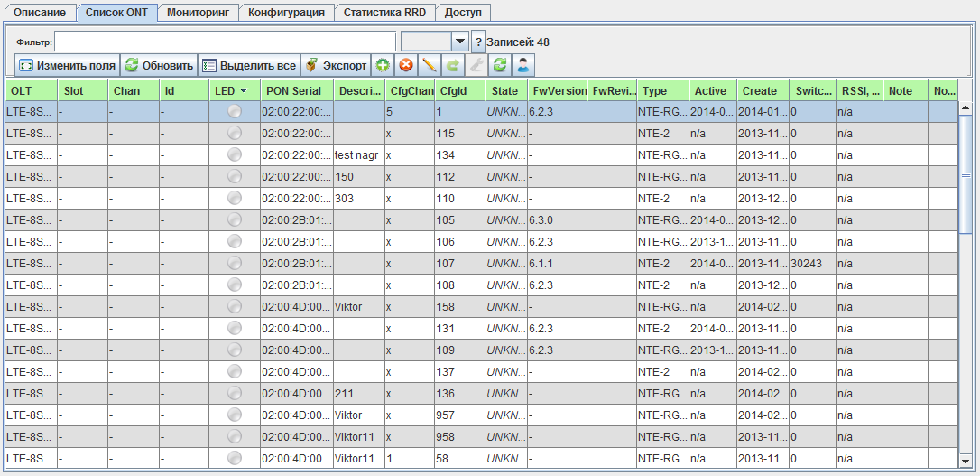Click the blue user icon in toolbar

(522, 65)
